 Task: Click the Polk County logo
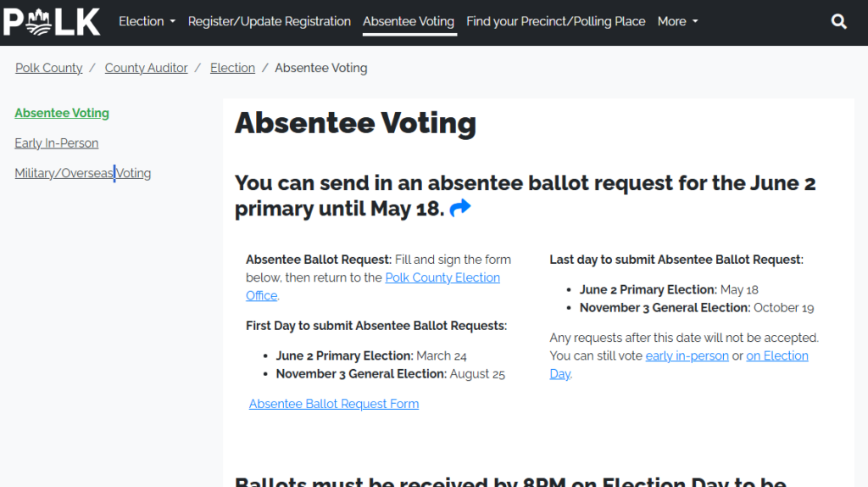[52, 22]
